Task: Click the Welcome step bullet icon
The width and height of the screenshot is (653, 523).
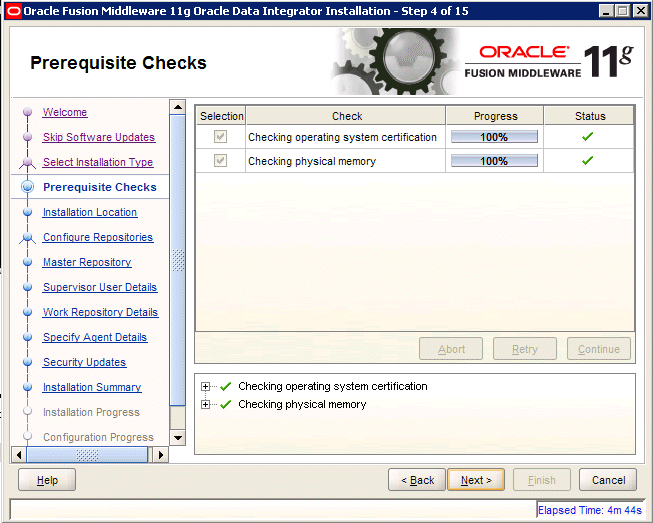Action: point(27,112)
